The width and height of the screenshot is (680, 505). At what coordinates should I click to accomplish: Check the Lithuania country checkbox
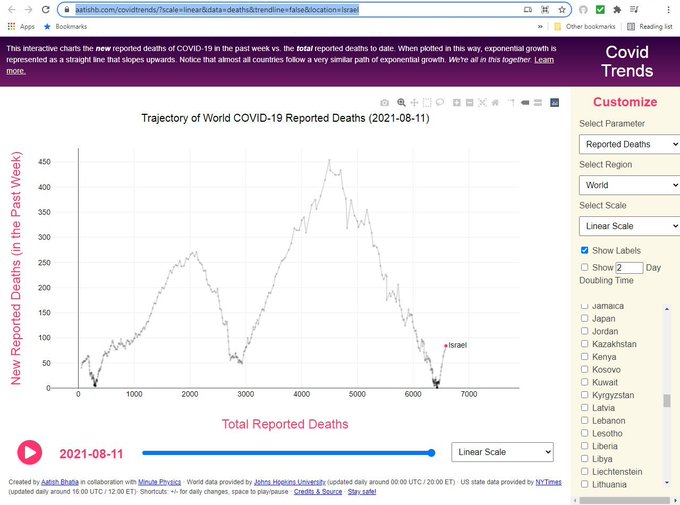[x=584, y=484]
